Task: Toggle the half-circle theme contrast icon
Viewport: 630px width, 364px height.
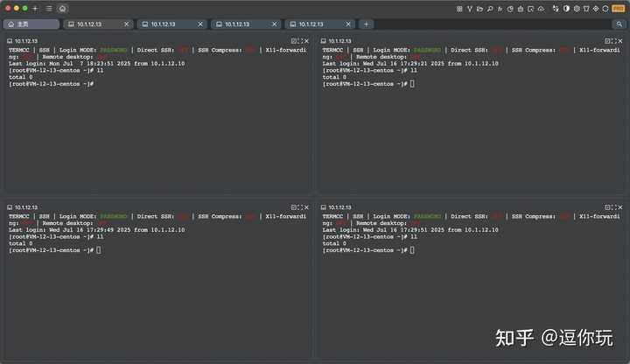Action: 566,9
